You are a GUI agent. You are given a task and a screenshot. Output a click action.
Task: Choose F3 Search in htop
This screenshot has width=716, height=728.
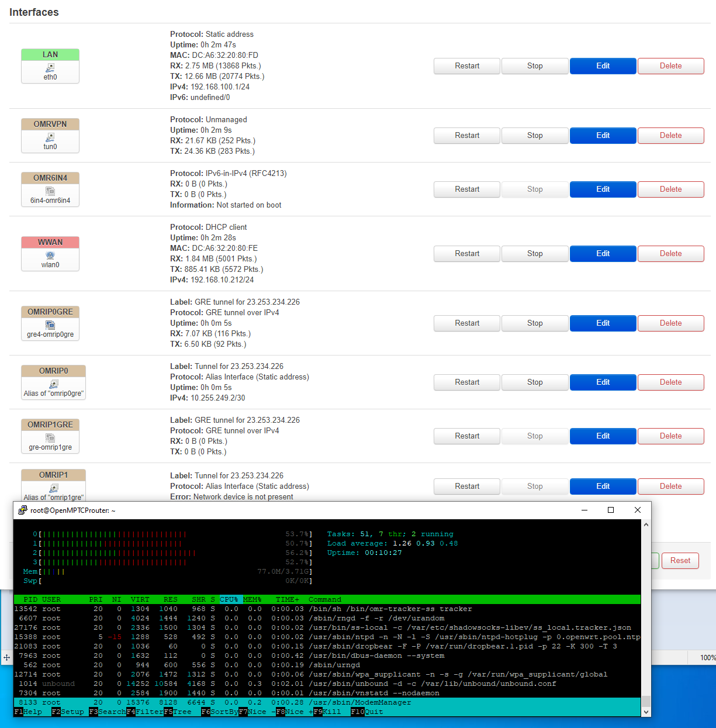click(x=108, y=712)
